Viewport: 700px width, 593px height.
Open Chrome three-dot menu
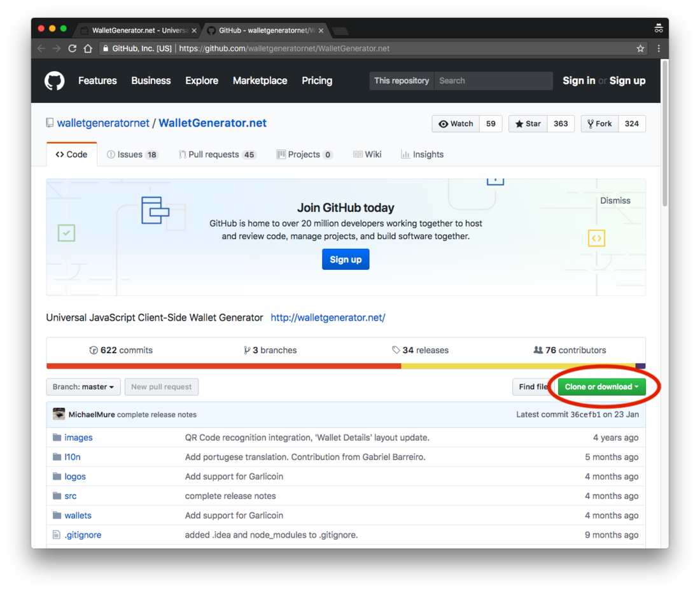coord(659,48)
